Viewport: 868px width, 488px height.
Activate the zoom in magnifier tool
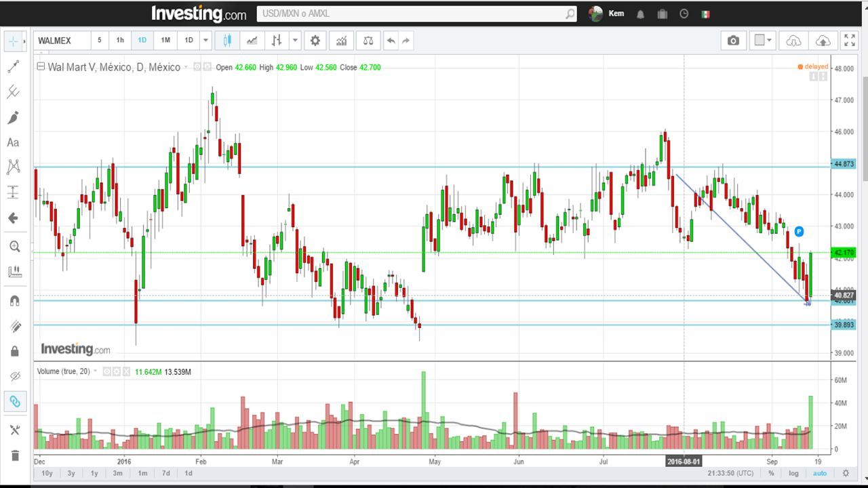click(14, 247)
